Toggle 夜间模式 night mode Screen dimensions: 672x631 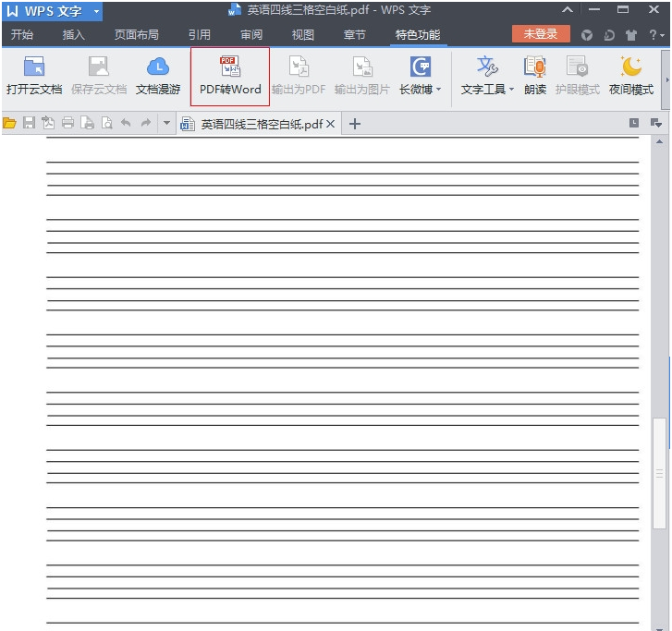[631, 76]
